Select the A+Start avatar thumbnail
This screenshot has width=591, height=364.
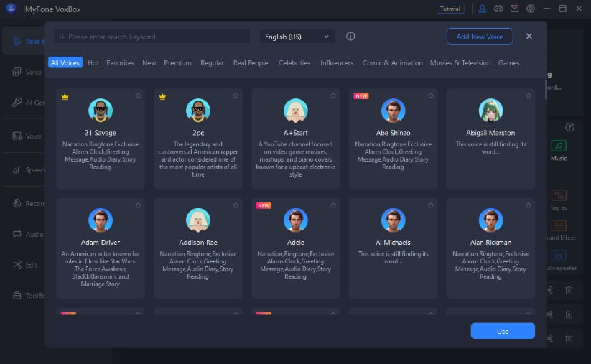(296, 111)
